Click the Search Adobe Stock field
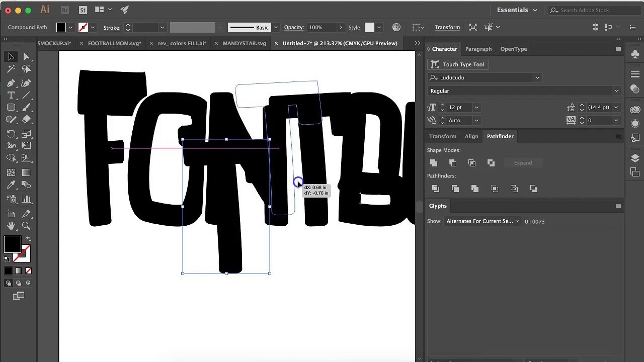The image size is (644, 362). tap(595, 10)
